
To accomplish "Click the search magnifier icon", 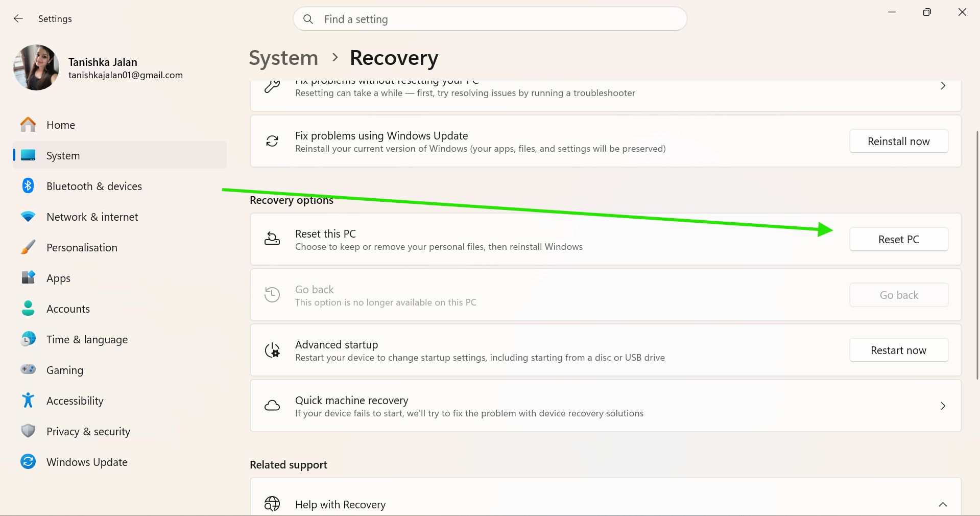I will pos(308,19).
